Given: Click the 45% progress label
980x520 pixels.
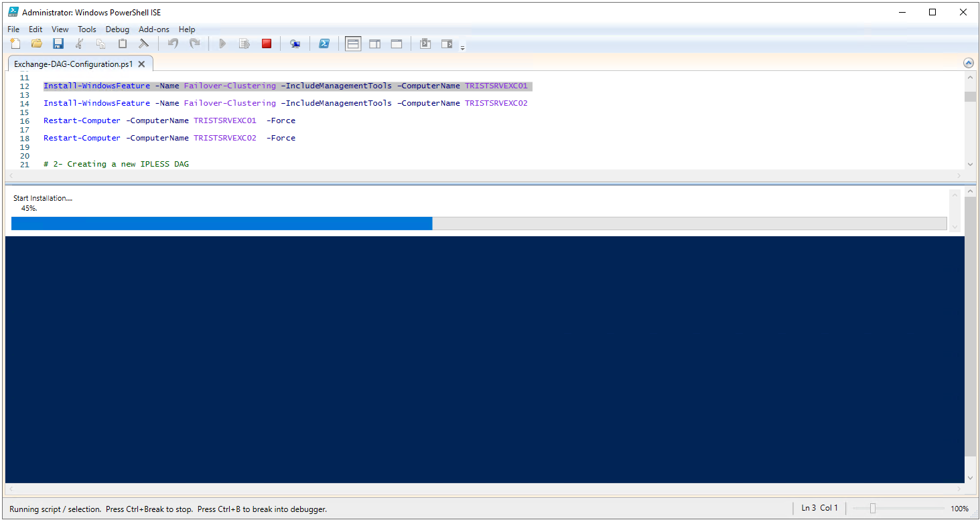Looking at the screenshot, I should [29, 208].
